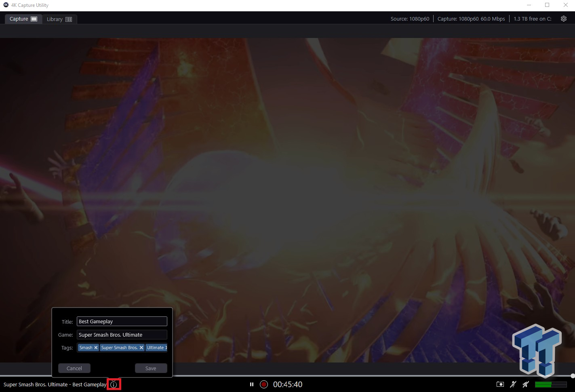Remove the Smash tag
The image size is (575, 392).
pyautogui.click(x=96, y=348)
